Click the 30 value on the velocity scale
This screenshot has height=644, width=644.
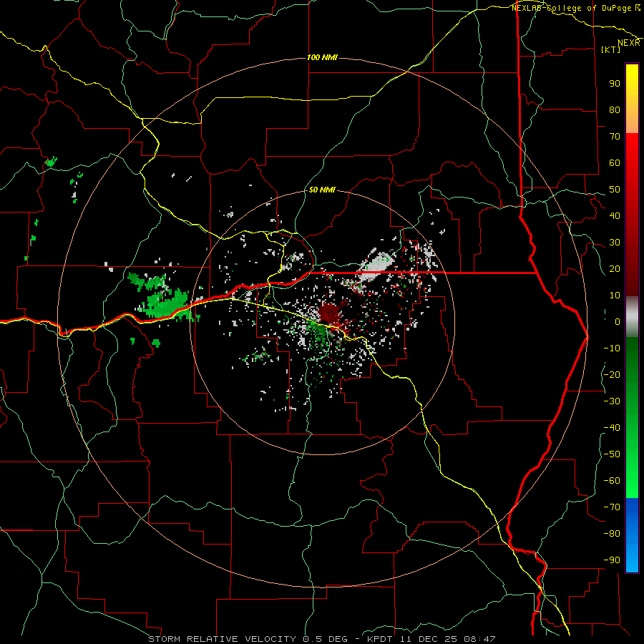[x=615, y=243]
